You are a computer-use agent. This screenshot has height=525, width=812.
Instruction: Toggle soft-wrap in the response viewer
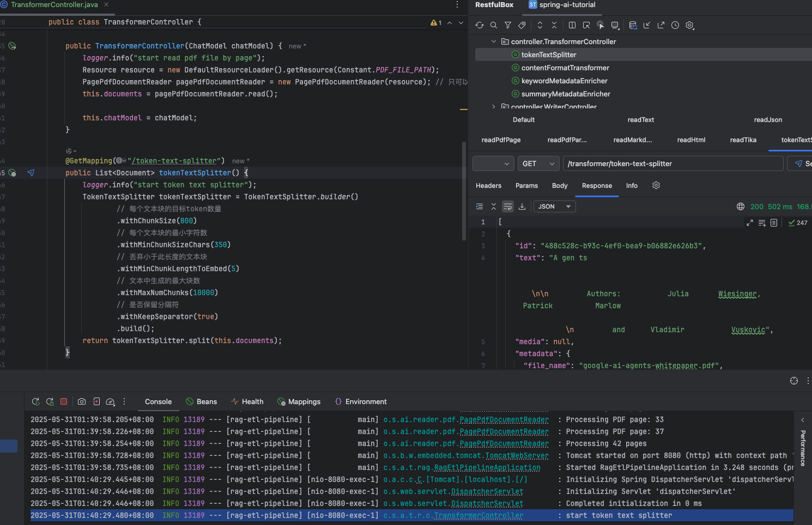tap(508, 206)
